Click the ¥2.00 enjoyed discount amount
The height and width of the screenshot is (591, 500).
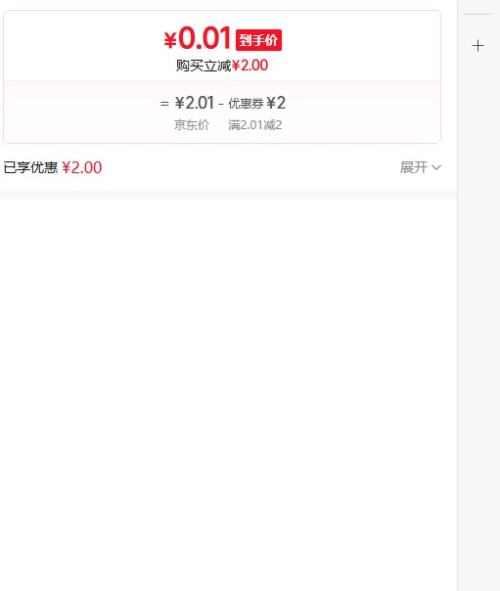[82, 167]
